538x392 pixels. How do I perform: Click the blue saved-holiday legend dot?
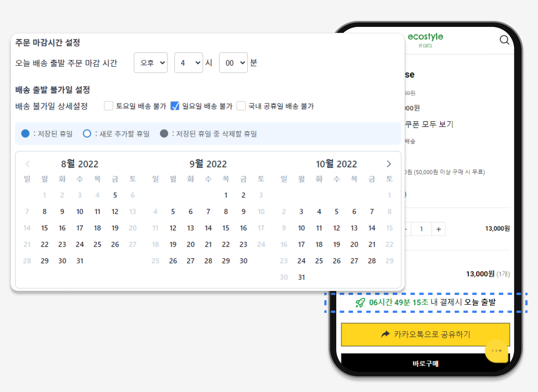(x=25, y=134)
